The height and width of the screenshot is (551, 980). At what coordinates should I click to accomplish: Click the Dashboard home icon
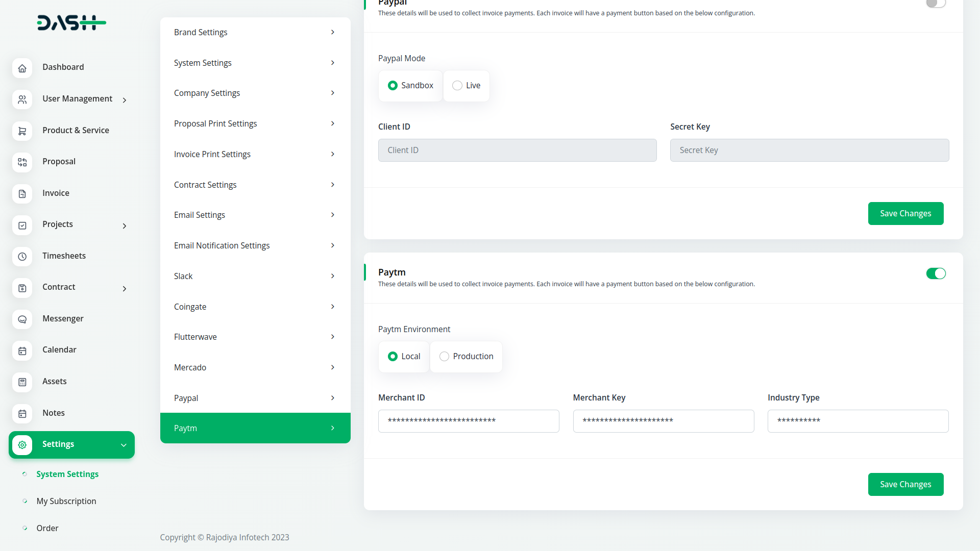pyautogui.click(x=22, y=68)
